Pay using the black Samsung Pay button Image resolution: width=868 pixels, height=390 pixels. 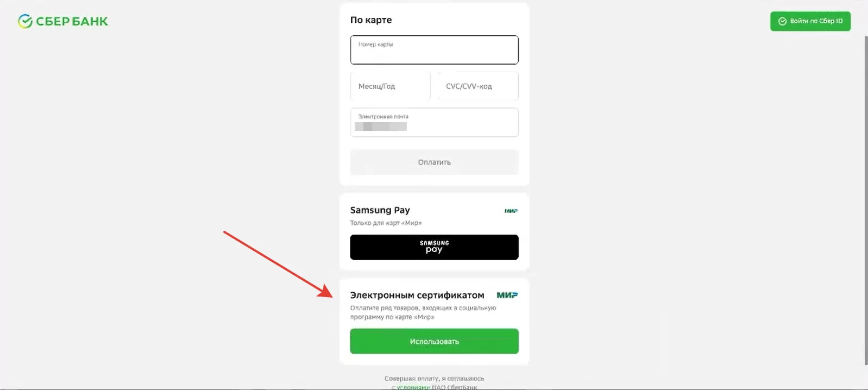click(x=435, y=247)
